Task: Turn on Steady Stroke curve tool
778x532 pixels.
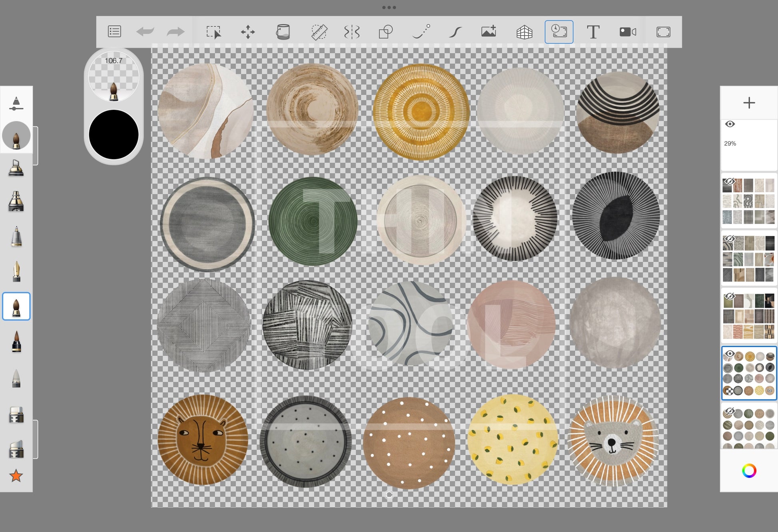Action: 455,32
